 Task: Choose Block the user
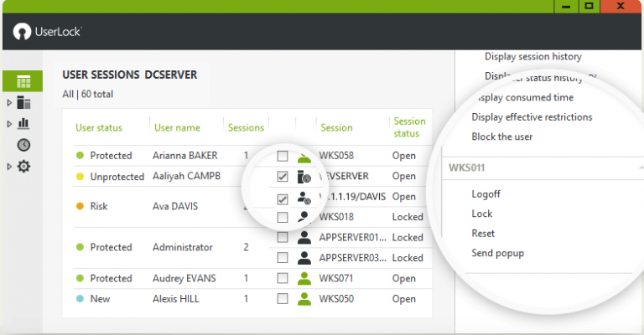click(502, 137)
